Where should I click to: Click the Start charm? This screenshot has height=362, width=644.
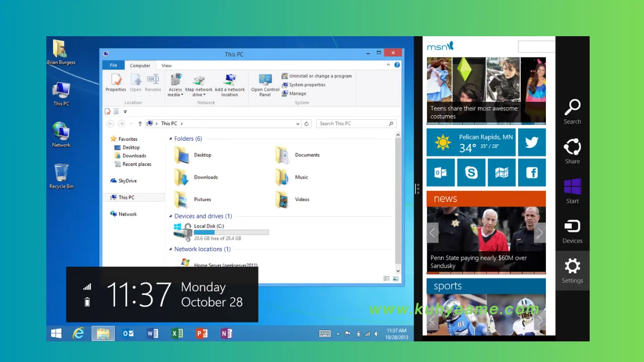click(572, 191)
